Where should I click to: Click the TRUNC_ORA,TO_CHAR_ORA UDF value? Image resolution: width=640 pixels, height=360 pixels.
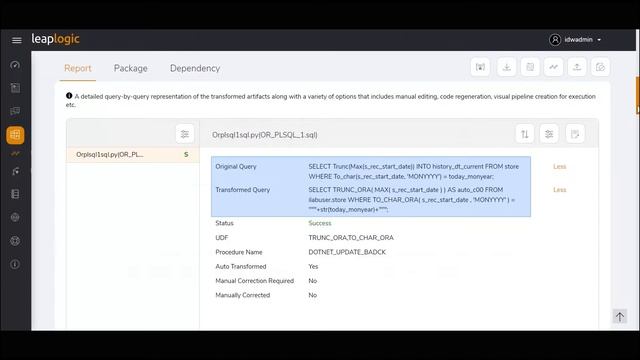point(351,238)
